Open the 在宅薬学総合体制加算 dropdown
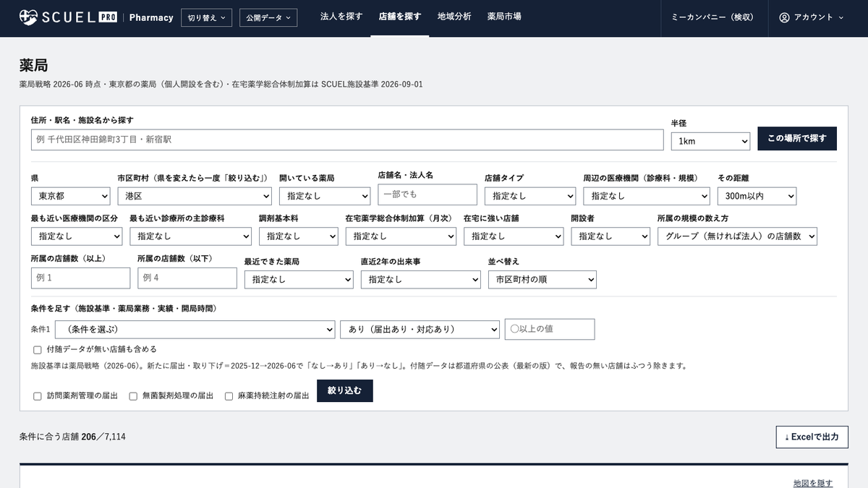The image size is (868, 488). (x=401, y=236)
